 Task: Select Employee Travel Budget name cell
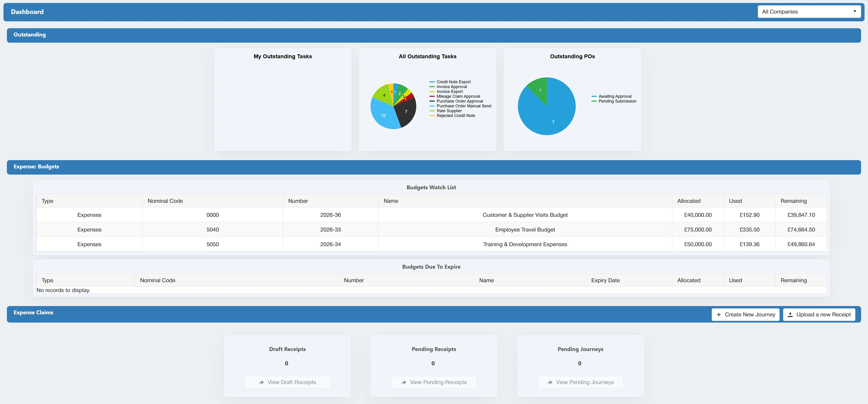[x=525, y=230]
